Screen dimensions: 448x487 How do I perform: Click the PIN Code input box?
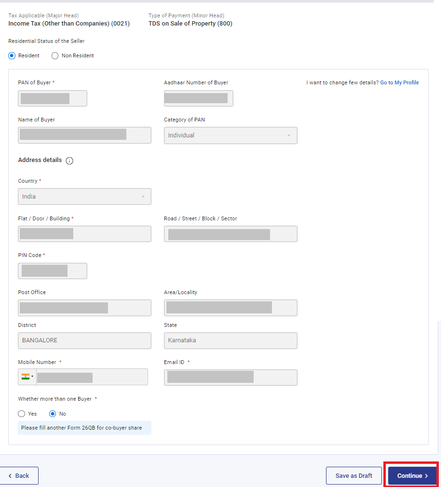(53, 271)
